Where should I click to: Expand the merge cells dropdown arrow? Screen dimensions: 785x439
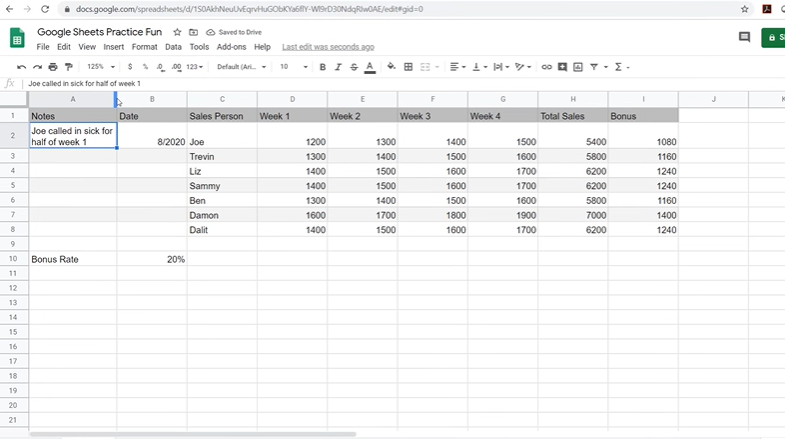[437, 67]
